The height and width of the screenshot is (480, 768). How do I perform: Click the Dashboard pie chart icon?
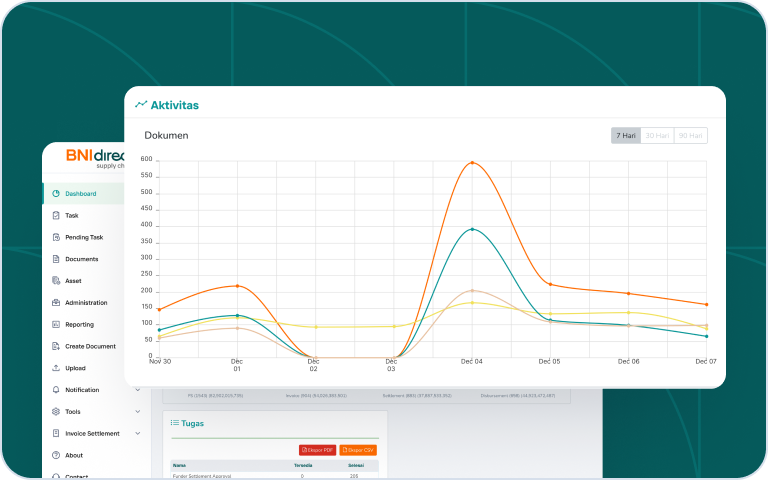tap(56, 194)
